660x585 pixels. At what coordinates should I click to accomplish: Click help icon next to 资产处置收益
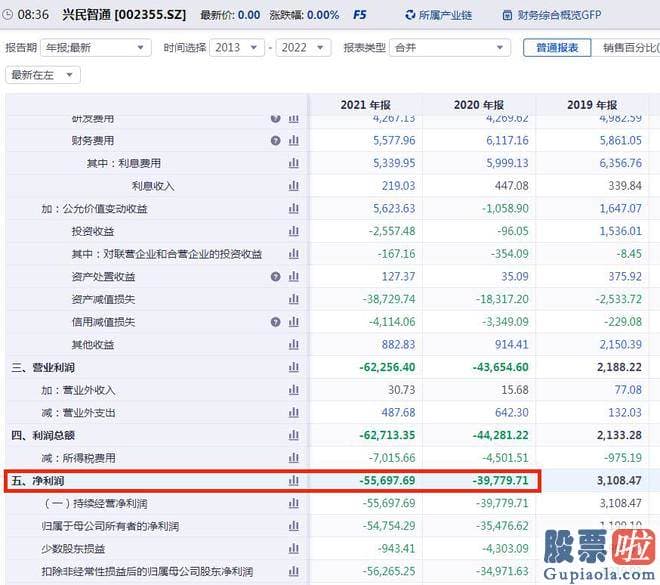[x=276, y=277]
